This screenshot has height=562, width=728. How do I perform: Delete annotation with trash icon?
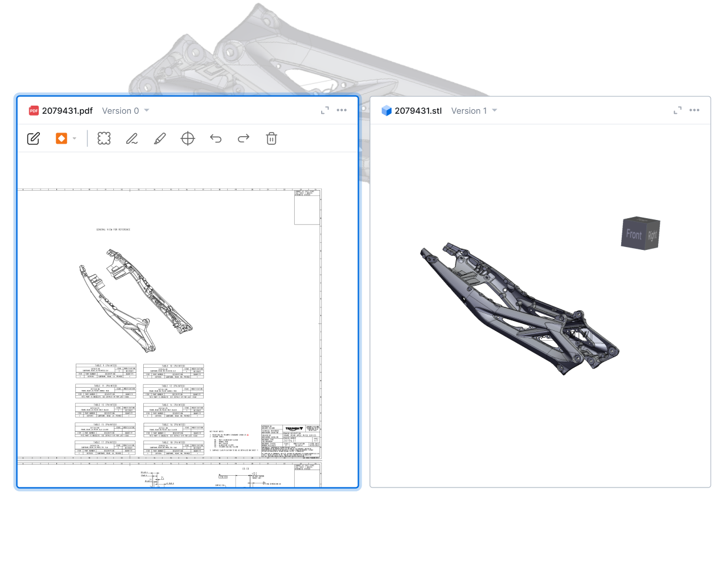click(271, 138)
